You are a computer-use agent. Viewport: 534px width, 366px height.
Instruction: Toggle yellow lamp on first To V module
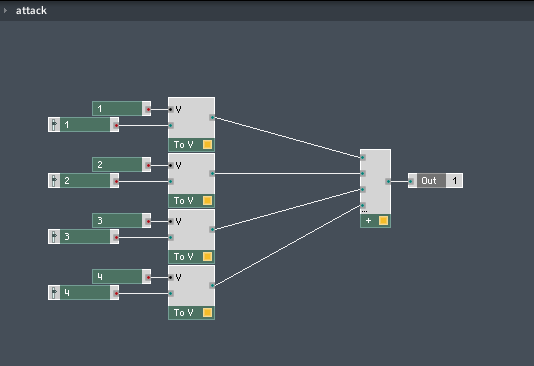[207, 145]
